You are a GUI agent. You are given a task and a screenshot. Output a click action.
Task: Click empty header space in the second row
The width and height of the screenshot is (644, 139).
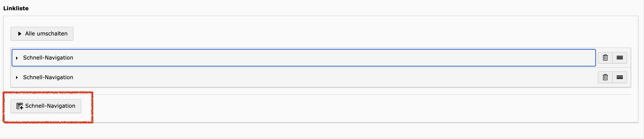(333, 78)
